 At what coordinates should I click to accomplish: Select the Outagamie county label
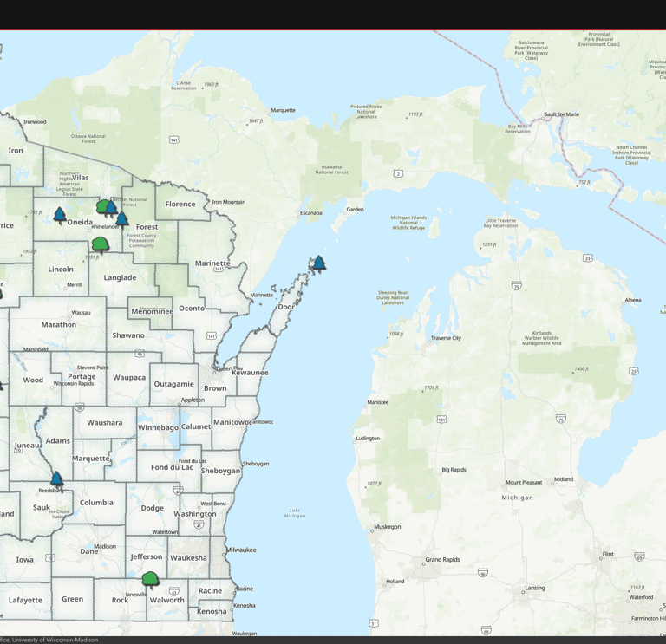coord(173,384)
